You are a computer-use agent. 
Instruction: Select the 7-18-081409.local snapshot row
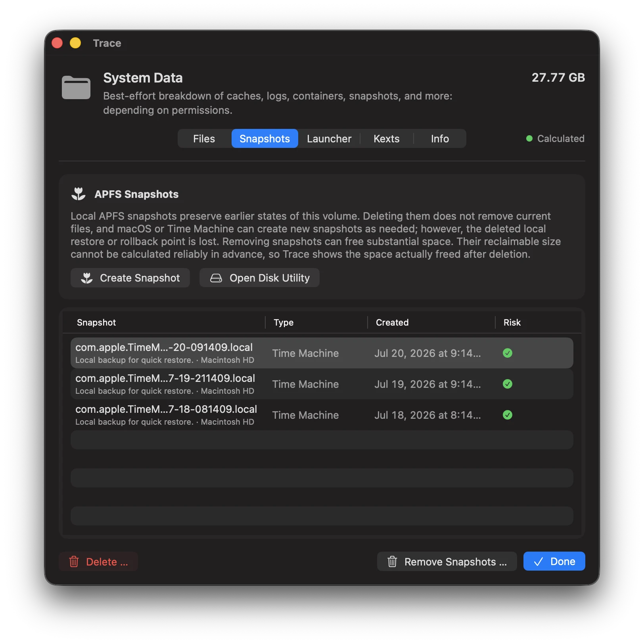(x=322, y=415)
